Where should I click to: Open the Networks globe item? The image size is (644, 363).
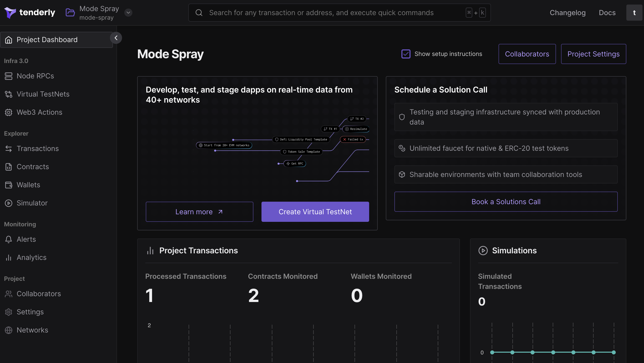[32, 330]
